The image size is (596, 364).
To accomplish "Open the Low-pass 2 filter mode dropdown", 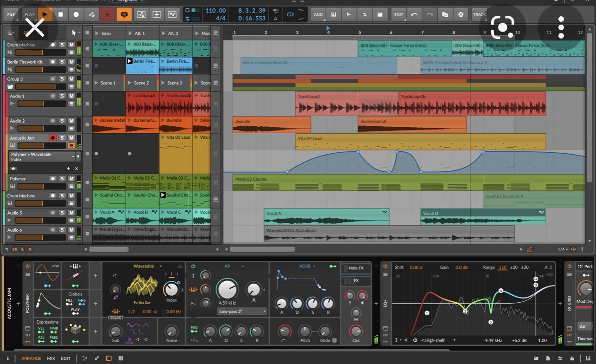I will [242, 312].
